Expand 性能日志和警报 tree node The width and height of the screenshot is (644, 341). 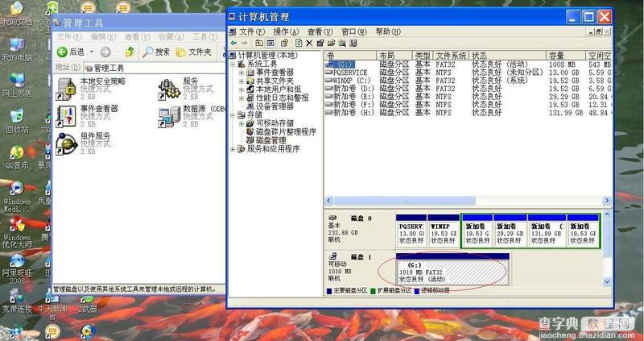[x=242, y=98]
